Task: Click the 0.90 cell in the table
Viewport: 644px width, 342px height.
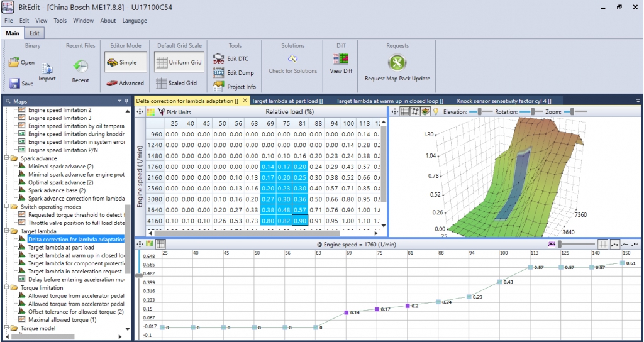Action: coord(300,221)
